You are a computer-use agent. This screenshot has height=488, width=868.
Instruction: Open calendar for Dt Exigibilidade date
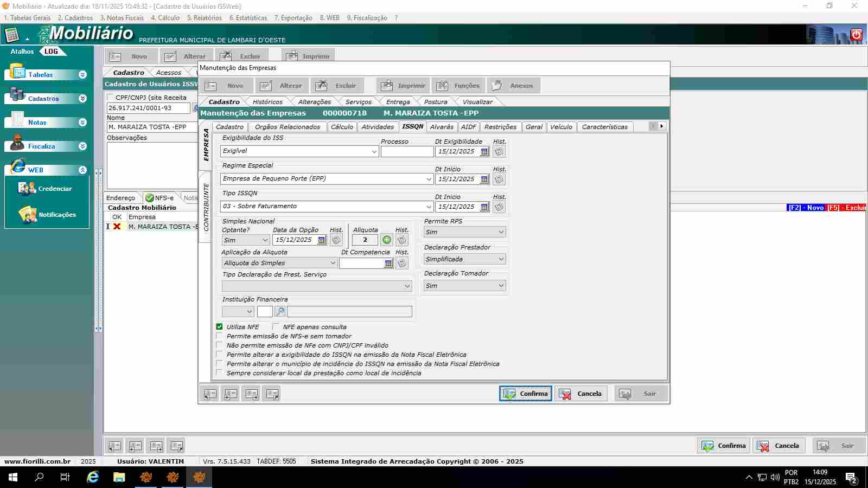click(x=484, y=152)
